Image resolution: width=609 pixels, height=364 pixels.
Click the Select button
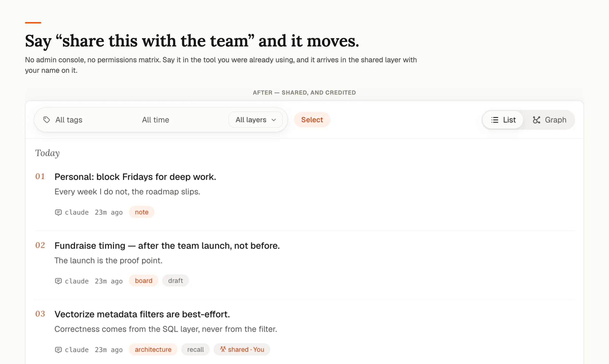[312, 120]
